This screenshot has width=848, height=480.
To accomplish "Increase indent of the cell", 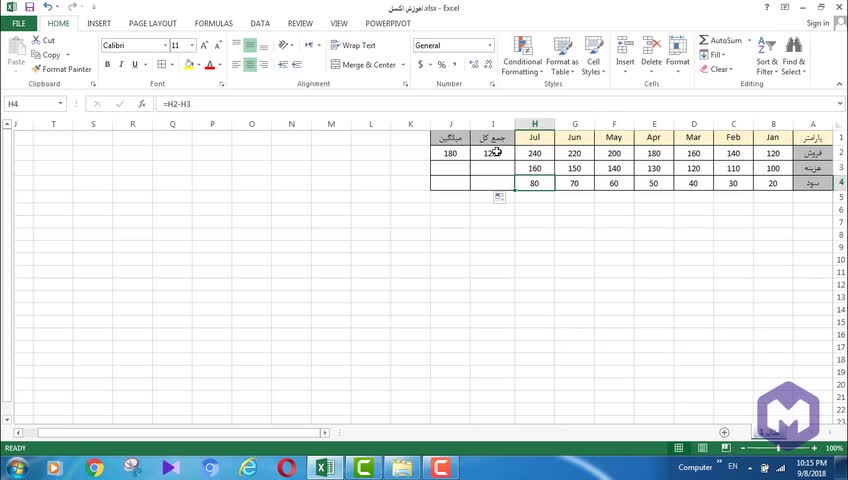I will (297, 64).
